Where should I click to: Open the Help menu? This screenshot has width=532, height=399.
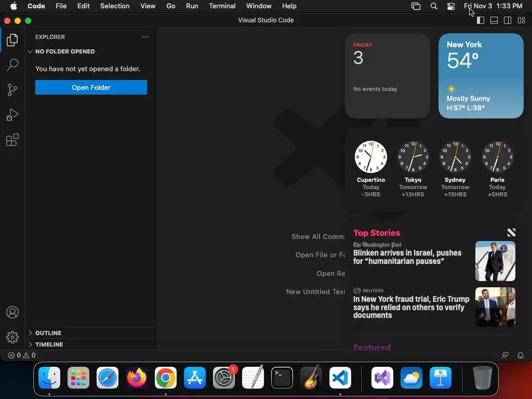tap(289, 6)
